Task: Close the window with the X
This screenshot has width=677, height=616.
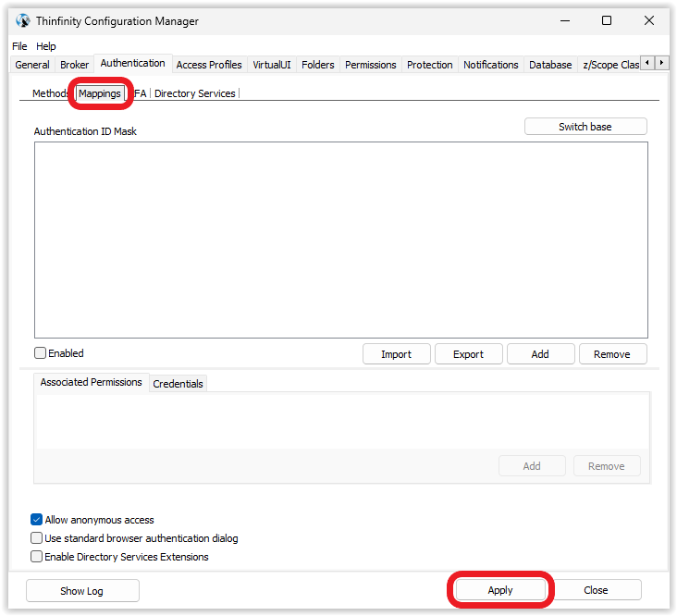Action: (649, 20)
